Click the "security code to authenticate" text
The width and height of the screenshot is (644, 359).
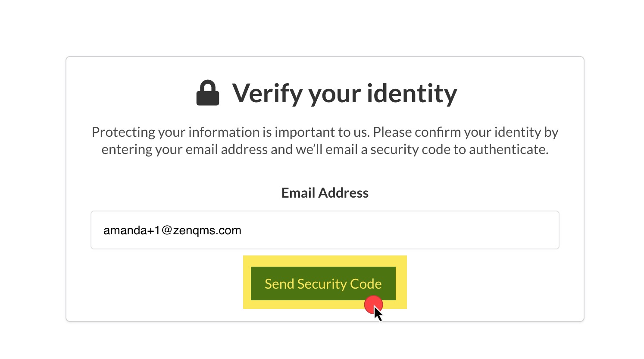pos(460,149)
